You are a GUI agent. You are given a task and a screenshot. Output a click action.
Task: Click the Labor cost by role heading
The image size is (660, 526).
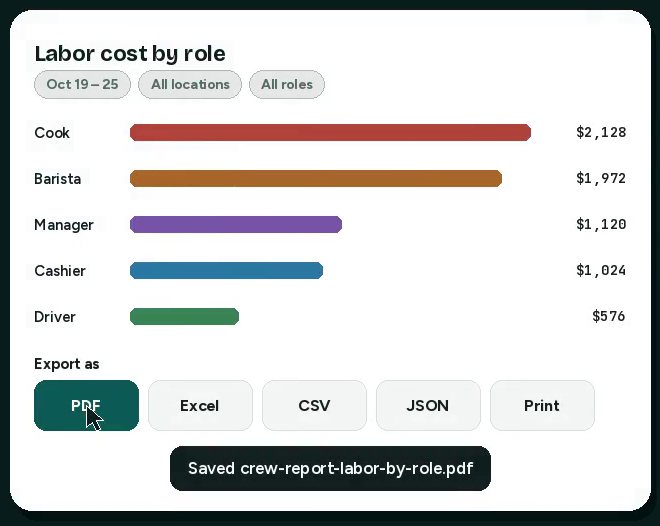tap(130, 54)
